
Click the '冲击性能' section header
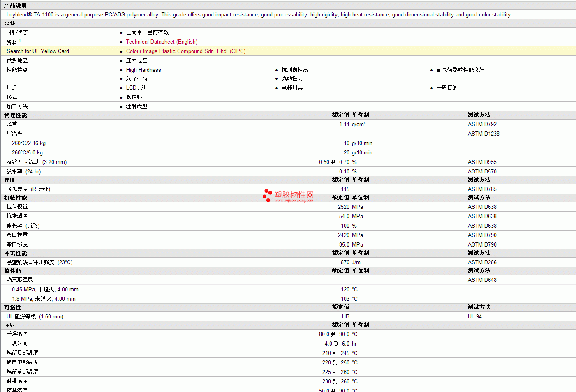(15, 254)
